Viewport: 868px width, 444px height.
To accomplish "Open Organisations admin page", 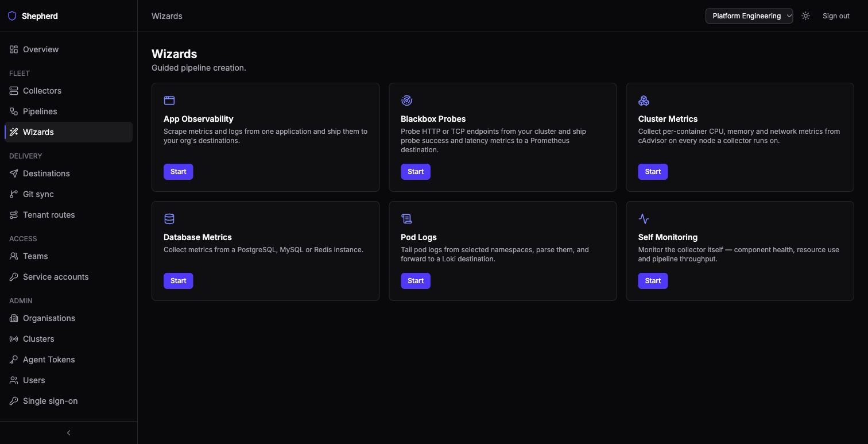I will (x=68, y=318).
